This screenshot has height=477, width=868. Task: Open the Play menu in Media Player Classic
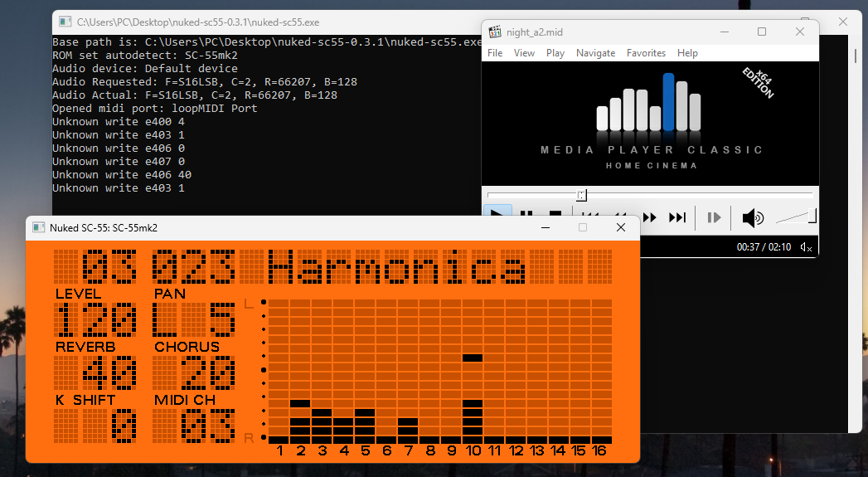[555, 52]
